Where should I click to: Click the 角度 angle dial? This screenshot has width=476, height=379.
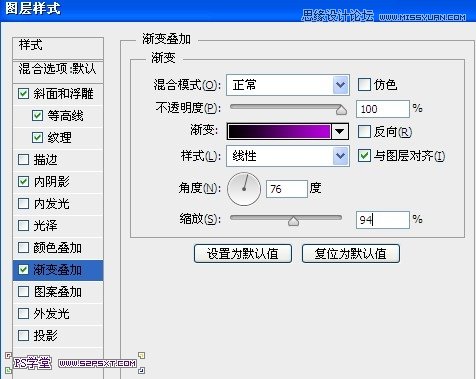pyautogui.click(x=244, y=189)
